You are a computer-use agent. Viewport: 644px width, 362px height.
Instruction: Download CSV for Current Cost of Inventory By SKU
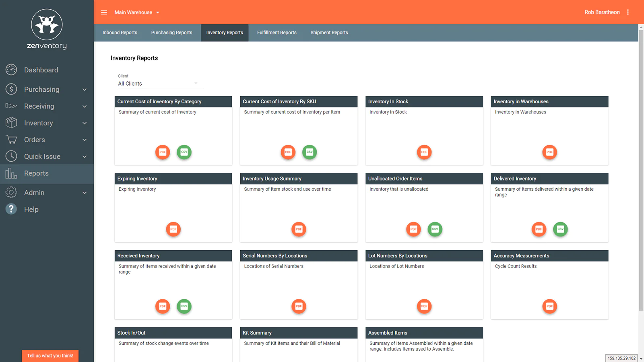[x=310, y=152]
